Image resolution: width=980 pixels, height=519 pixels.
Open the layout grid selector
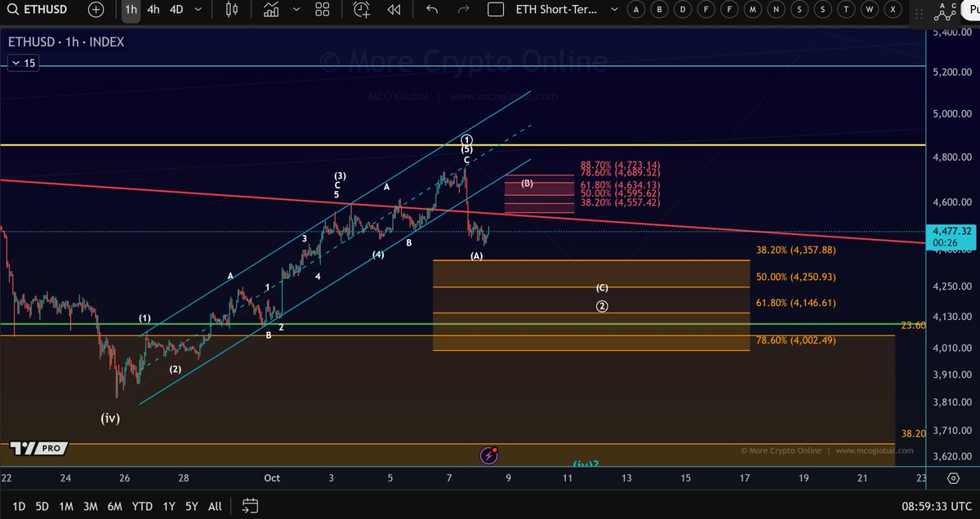322,10
